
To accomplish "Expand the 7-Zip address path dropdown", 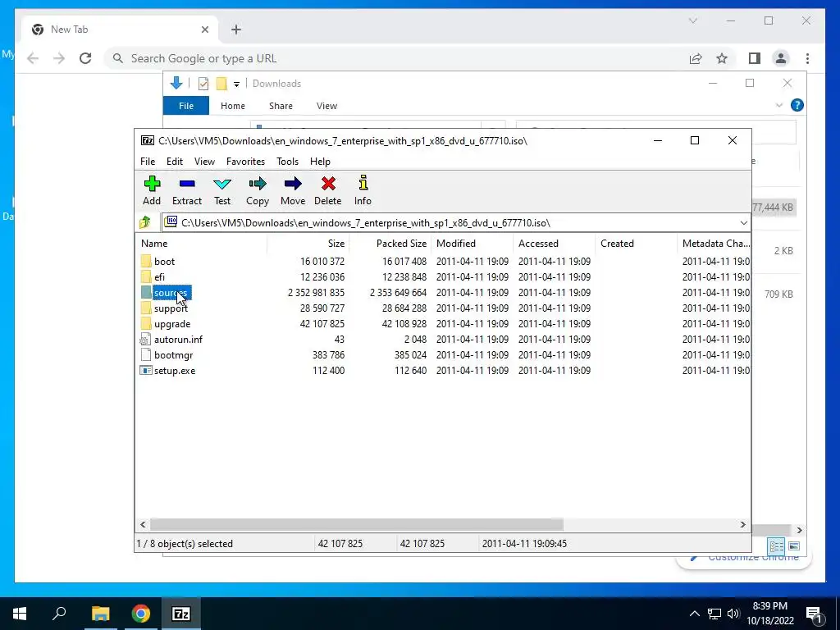I will (743, 223).
